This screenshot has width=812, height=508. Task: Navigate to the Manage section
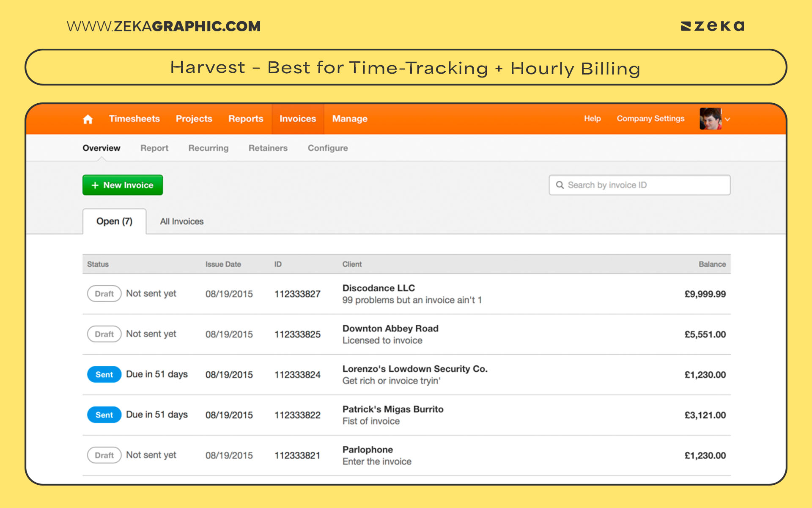tap(349, 119)
